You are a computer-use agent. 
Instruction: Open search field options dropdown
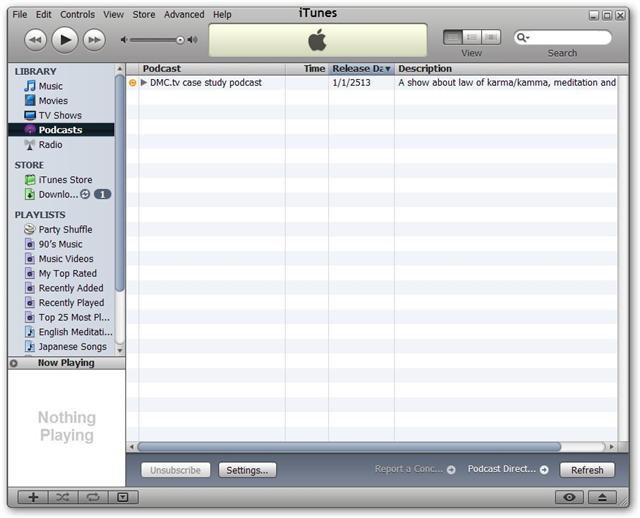tap(523, 38)
